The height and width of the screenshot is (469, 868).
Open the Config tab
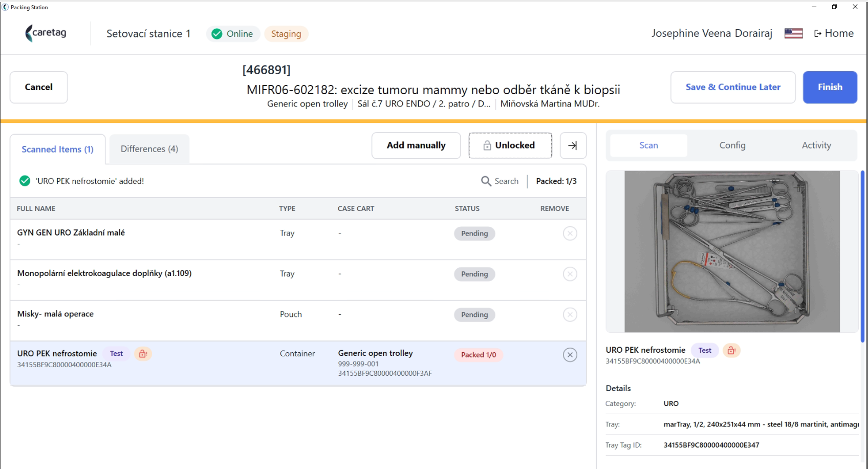(732, 145)
